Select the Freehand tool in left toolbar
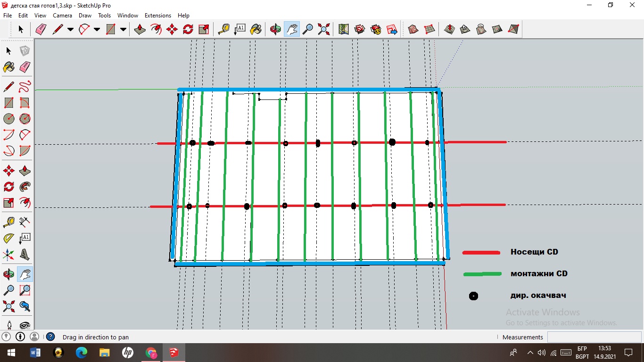Image resolution: width=644 pixels, height=362 pixels. click(x=25, y=87)
